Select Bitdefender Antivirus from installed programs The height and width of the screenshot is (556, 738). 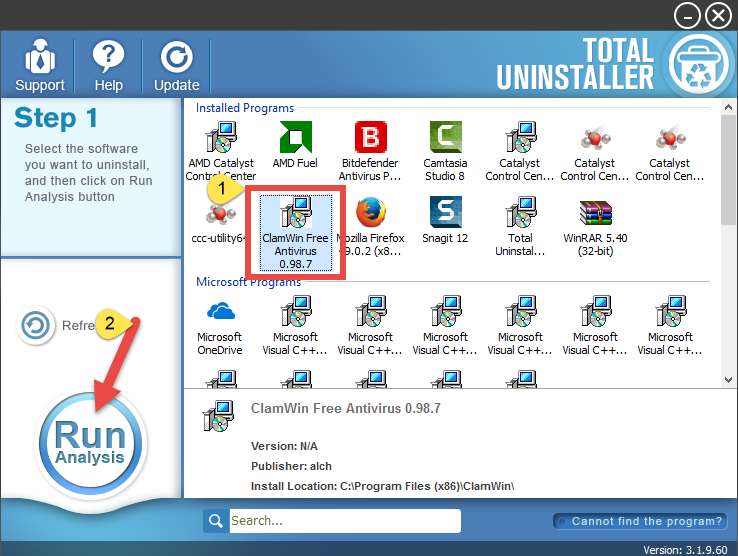[x=370, y=151]
